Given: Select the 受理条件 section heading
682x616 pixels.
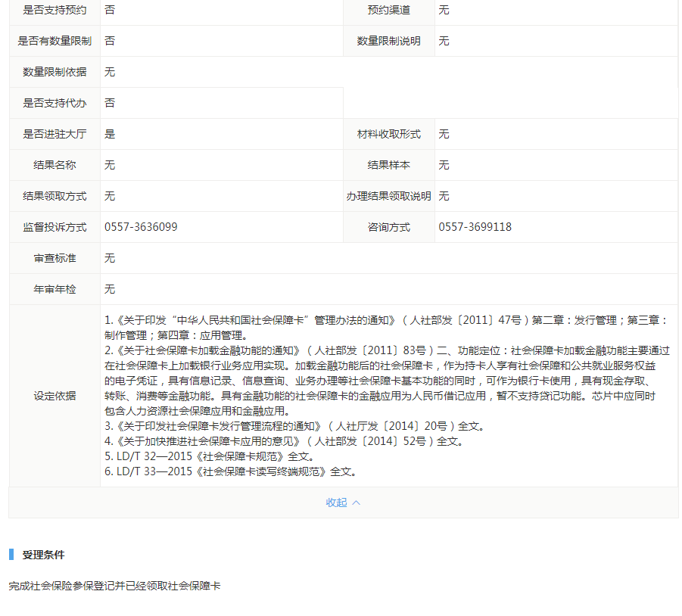Looking at the screenshot, I should 43,555.
